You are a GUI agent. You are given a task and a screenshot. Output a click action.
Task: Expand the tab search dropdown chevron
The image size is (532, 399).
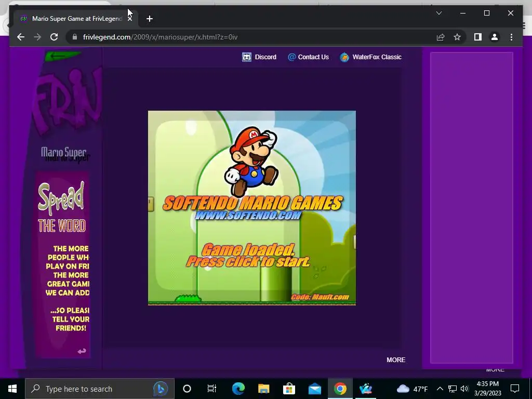[438, 13]
